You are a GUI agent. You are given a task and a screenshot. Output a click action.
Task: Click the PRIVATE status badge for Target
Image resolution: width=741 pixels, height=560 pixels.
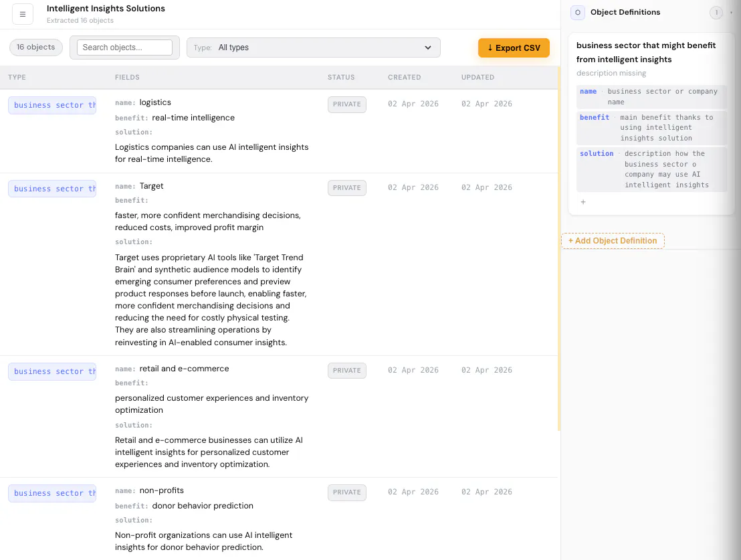[347, 188]
